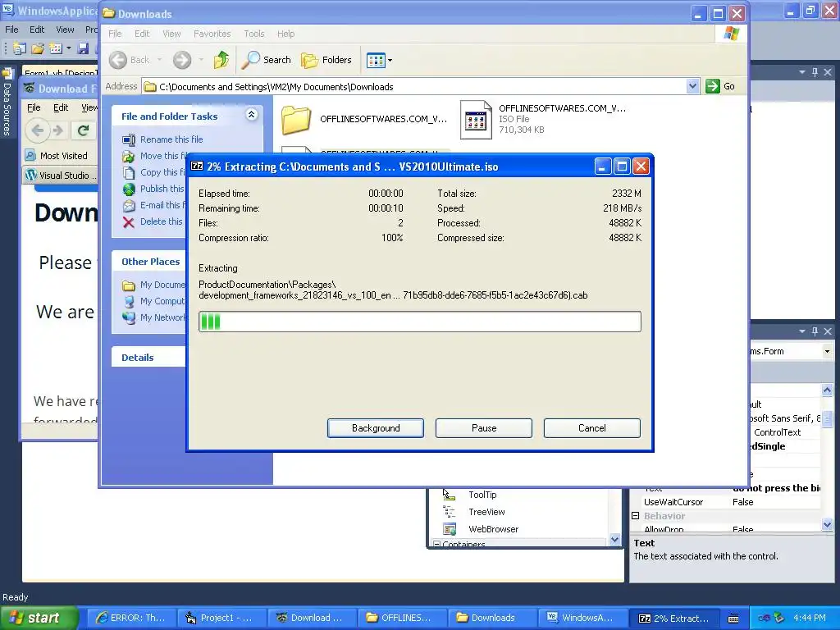840x630 pixels.
Task: Toggle Folders pane in Downloads window
Action: (326, 60)
